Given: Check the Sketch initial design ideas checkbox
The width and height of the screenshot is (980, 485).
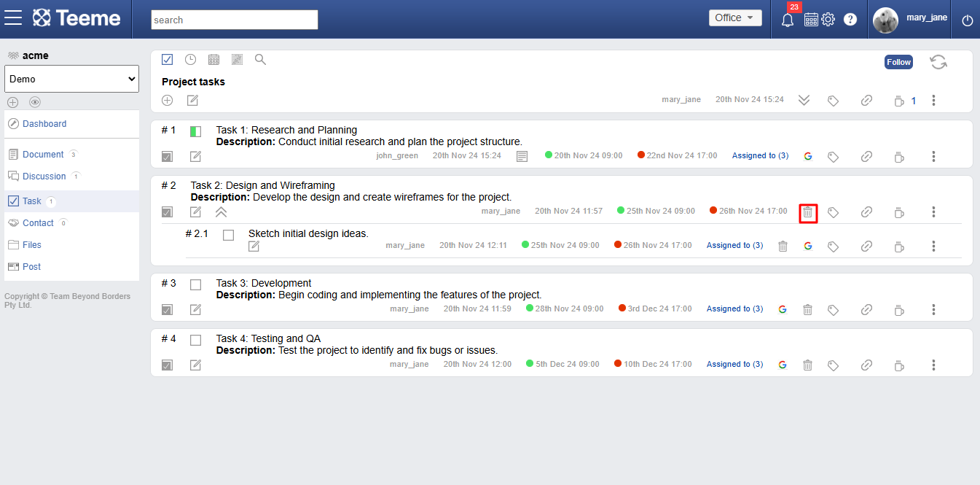Looking at the screenshot, I should [228, 235].
